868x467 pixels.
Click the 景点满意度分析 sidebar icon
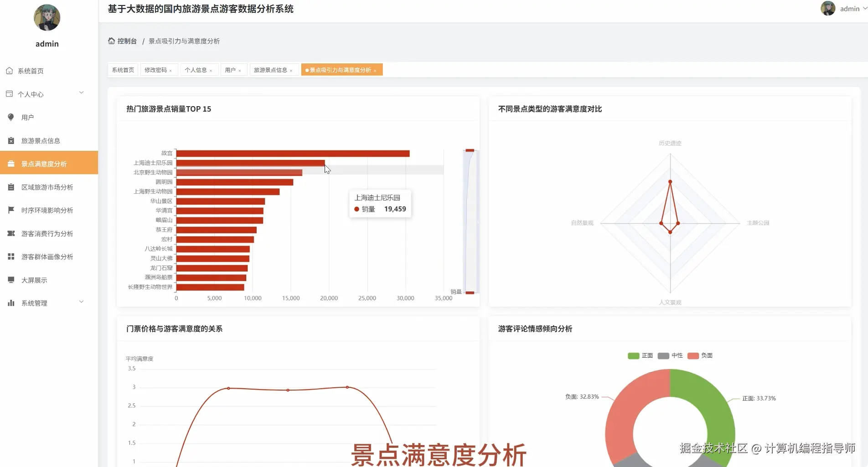point(11,163)
